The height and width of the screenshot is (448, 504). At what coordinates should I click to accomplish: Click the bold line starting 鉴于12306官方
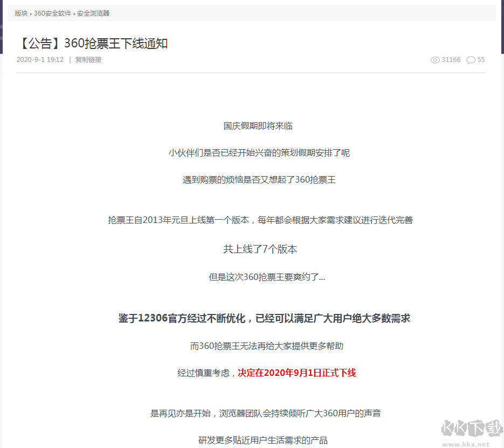[264, 318]
